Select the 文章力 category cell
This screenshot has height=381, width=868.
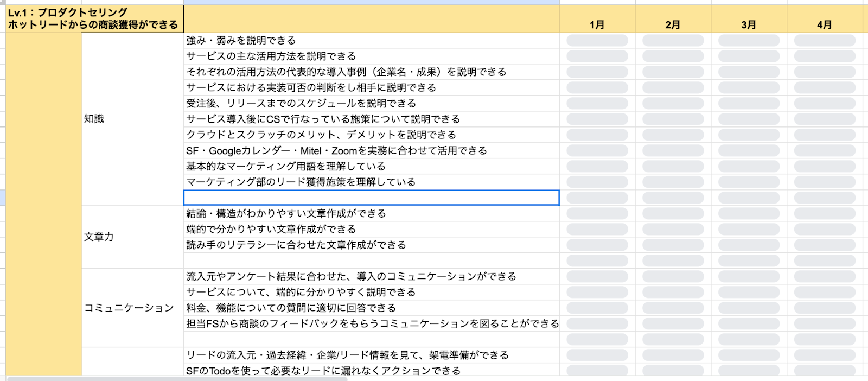132,237
